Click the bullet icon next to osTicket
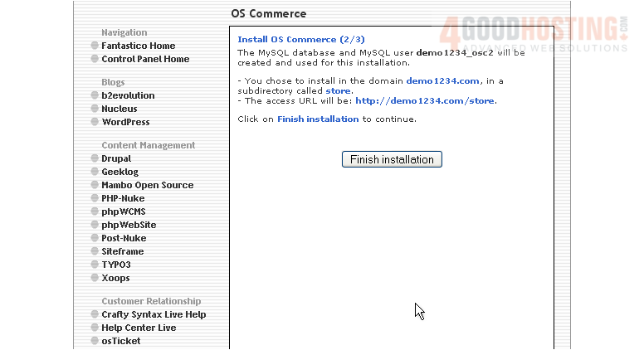The image size is (644, 350). 95,341
